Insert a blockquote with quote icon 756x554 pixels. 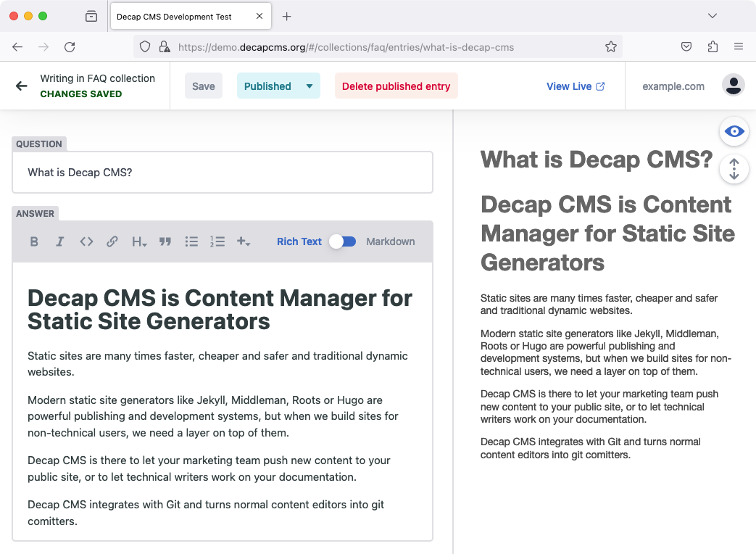pyautogui.click(x=165, y=241)
